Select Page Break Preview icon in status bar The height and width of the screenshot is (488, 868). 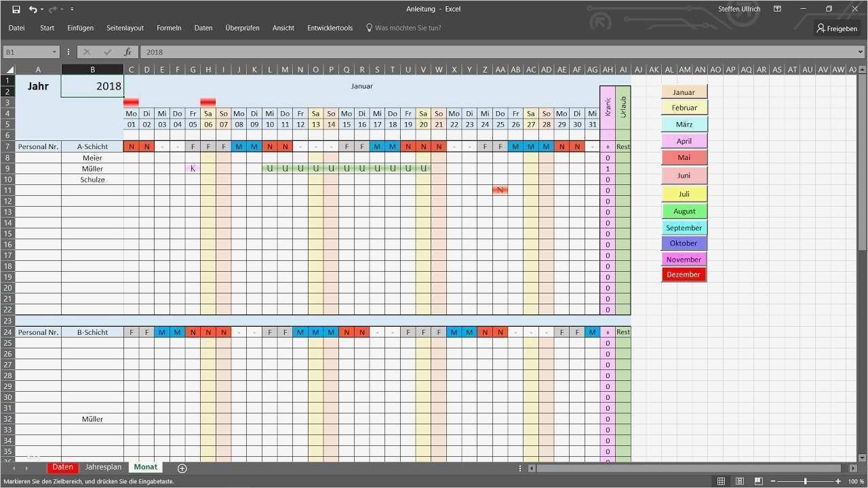(x=759, y=481)
